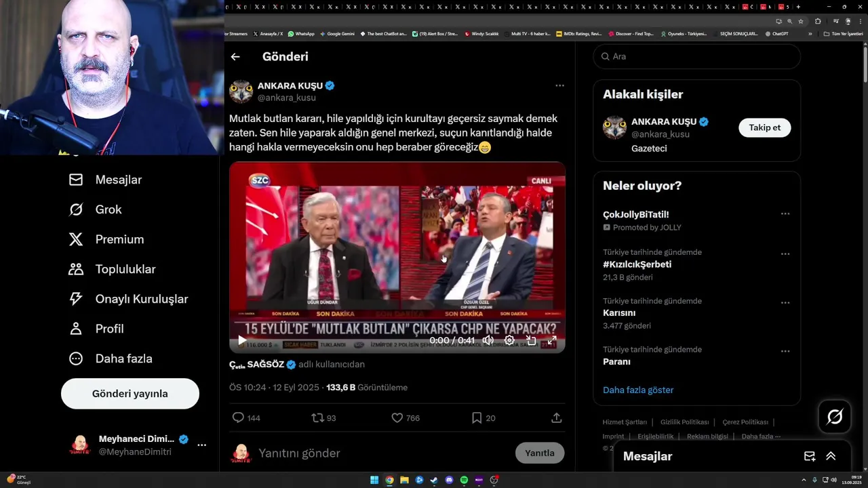Open Steam from the taskbar

tap(434, 480)
